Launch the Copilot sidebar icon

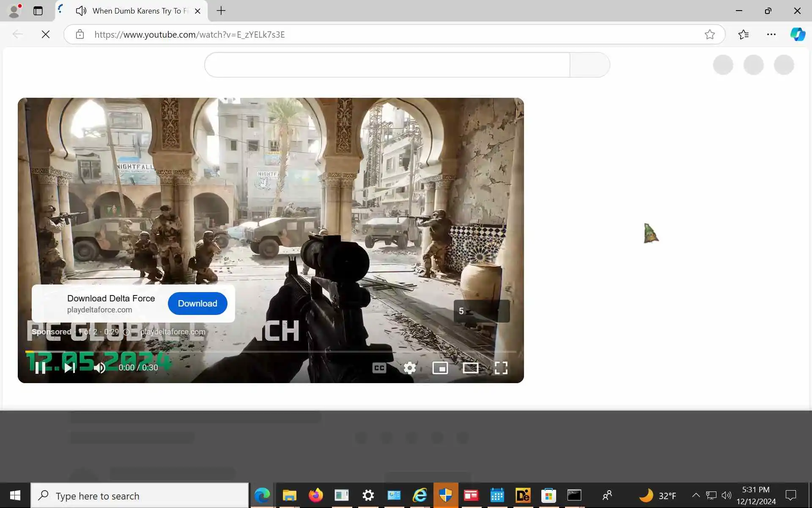[x=798, y=34]
